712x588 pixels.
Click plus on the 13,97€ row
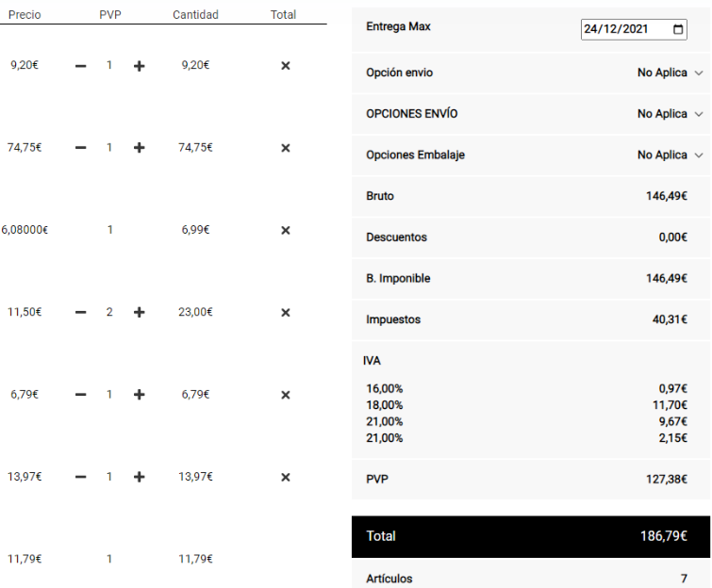point(139,477)
